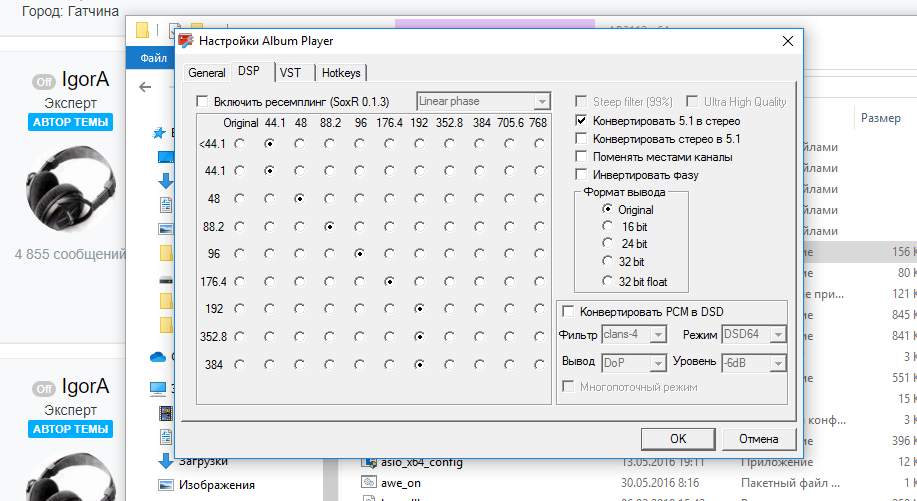Open Загрузки in the Explorer sidebar
The image size is (917, 501).
coord(203,461)
